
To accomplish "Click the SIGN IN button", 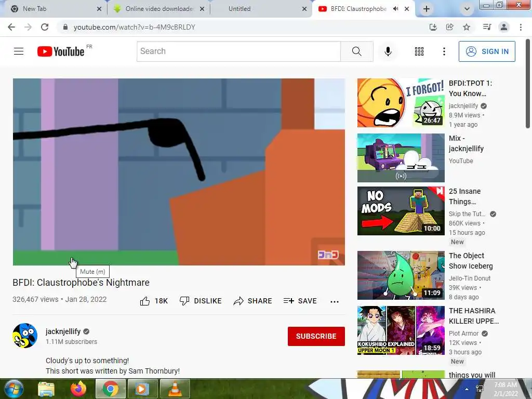I will pyautogui.click(x=487, y=51).
